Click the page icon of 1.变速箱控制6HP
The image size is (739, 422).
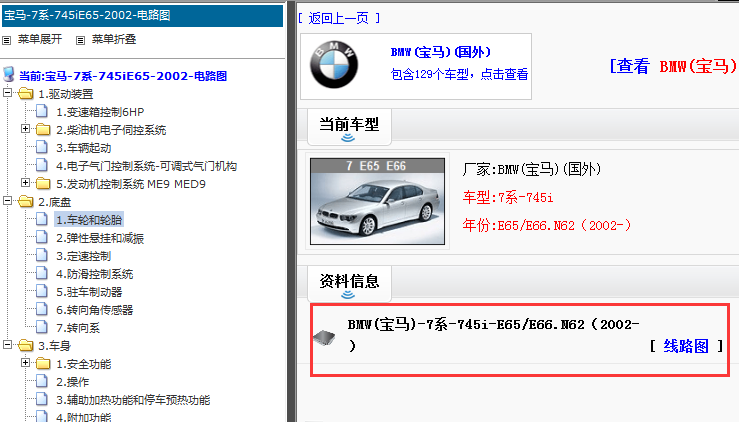[42, 111]
